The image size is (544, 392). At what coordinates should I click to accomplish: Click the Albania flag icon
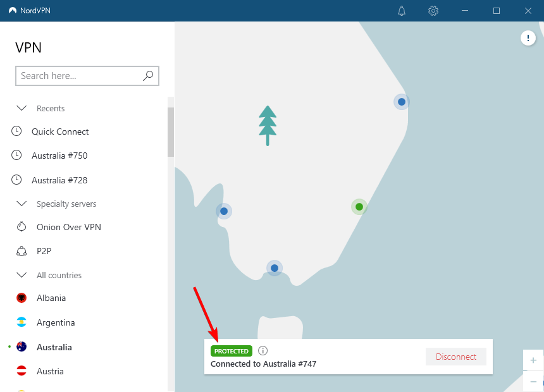[x=22, y=298]
